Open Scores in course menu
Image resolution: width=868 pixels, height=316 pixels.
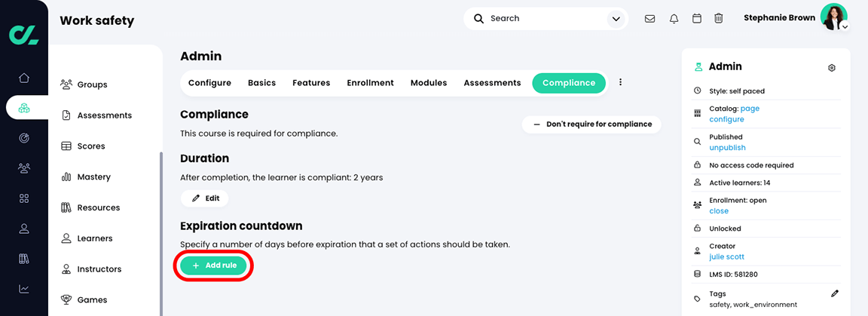click(83, 146)
